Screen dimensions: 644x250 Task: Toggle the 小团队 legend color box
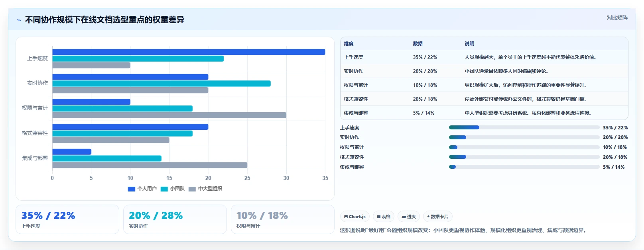(164, 189)
